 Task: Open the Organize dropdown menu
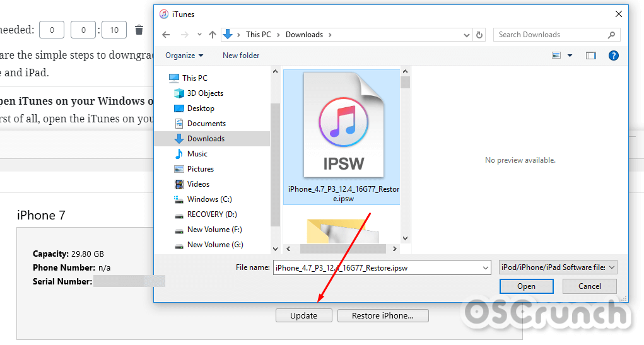coord(184,56)
